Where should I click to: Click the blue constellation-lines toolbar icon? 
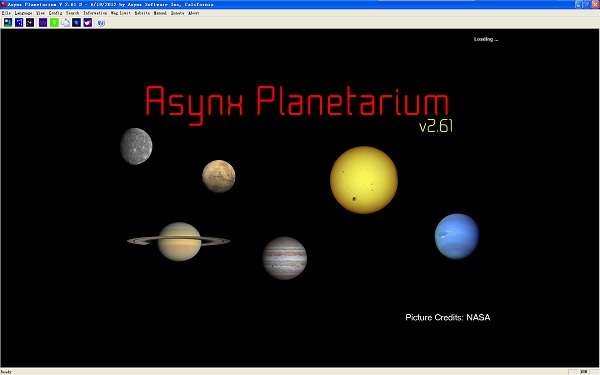[19, 23]
